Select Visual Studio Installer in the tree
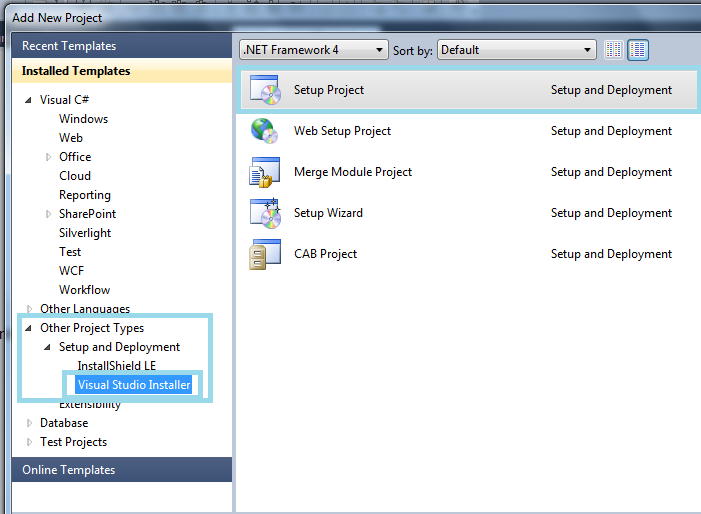Viewport: 701px width, 514px height. point(134,385)
